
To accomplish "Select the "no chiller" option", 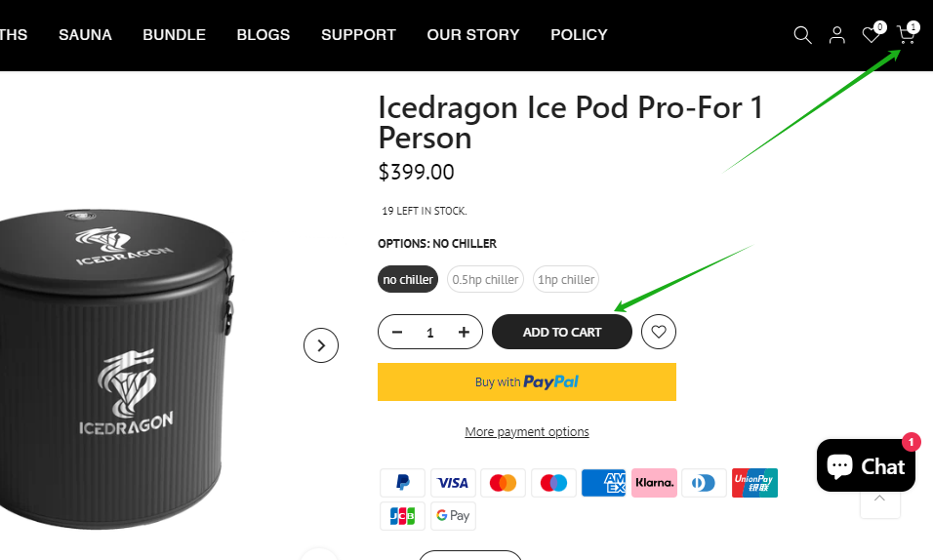I will coord(408,279).
